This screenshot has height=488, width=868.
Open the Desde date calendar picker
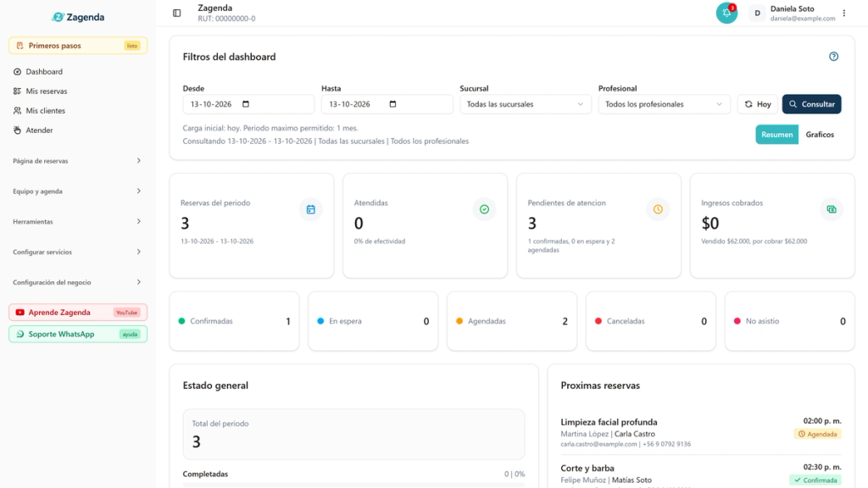[x=246, y=104]
